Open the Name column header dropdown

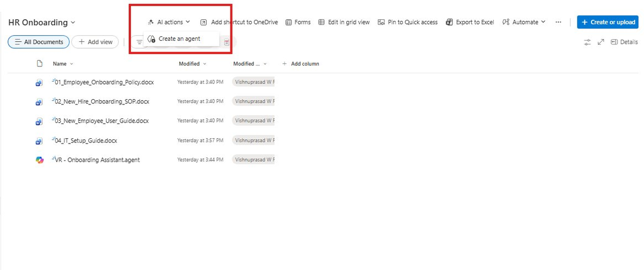[x=63, y=64]
